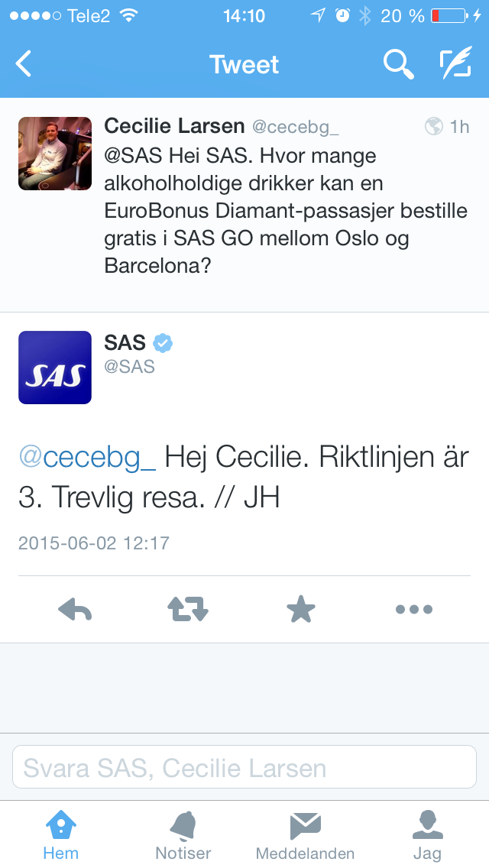
Task: Retweet the SAS tweet
Action: [x=188, y=609]
